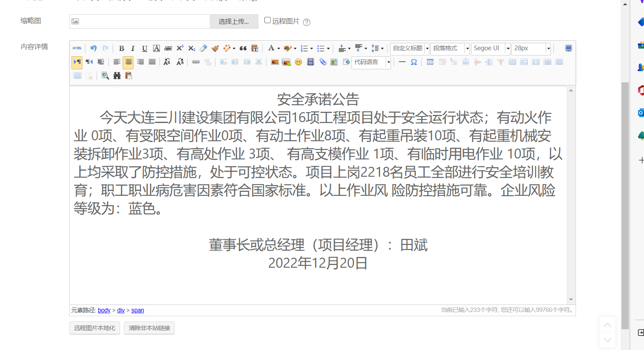
Task: Insert a hyperlink
Action: click(x=196, y=62)
